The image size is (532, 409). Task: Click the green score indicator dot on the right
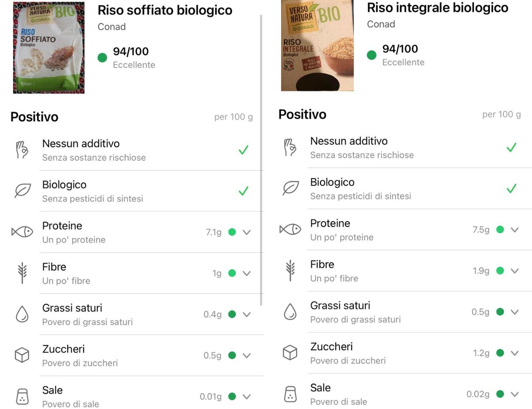(371, 54)
